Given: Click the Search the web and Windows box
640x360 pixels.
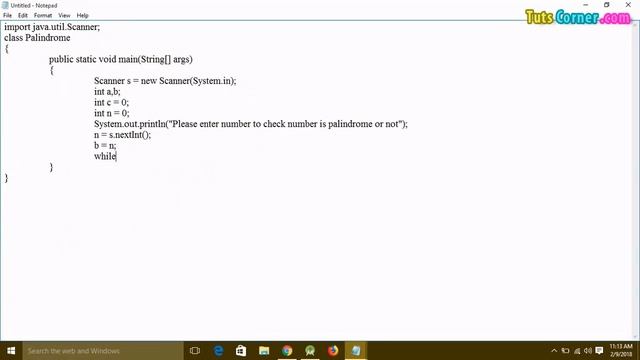Looking at the screenshot, I should [103, 351].
